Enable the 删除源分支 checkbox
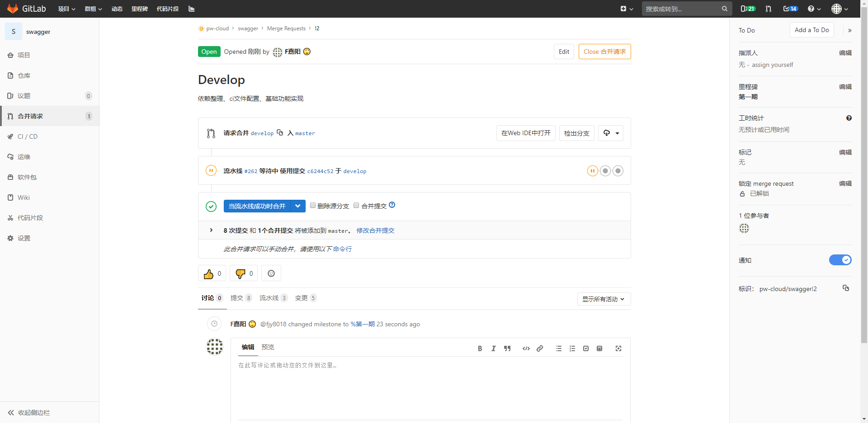The image size is (868, 423). click(313, 206)
